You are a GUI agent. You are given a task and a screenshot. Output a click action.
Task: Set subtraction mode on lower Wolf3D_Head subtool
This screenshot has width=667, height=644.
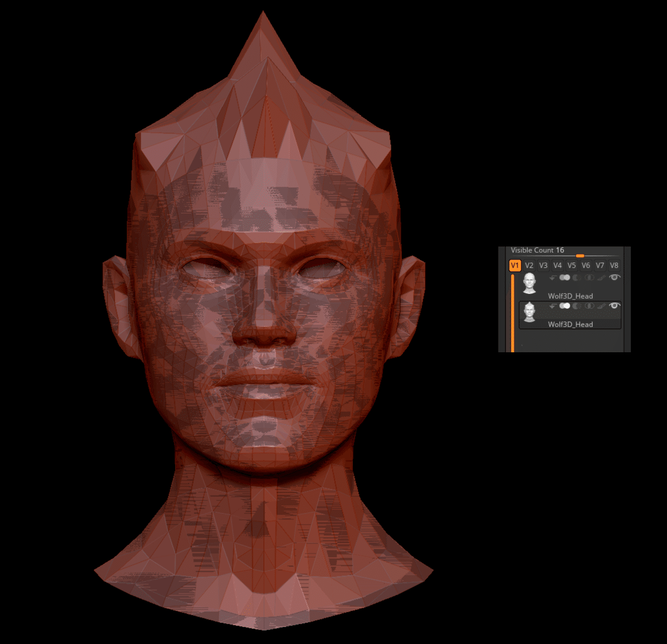tap(577, 306)
